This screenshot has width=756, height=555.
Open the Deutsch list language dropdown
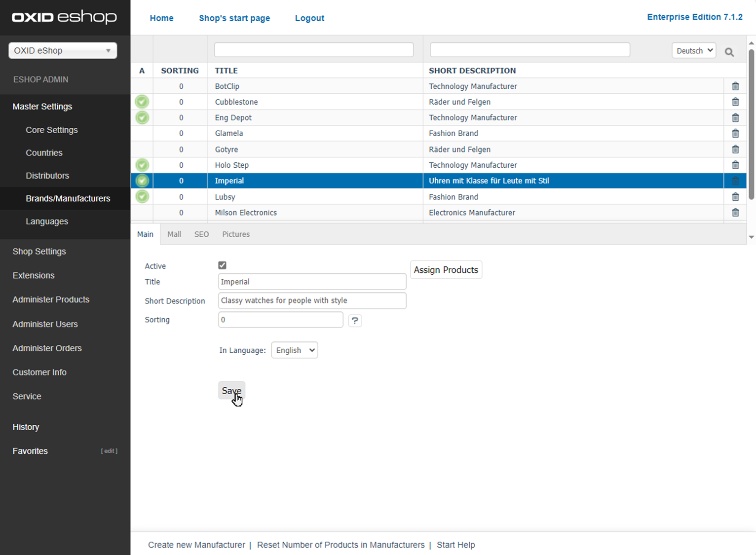coord(694,50)
